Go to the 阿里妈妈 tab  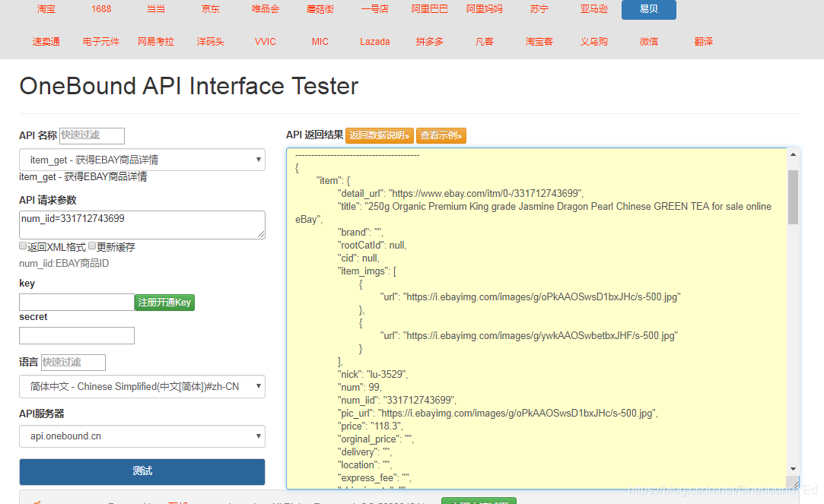click(485, 9)
